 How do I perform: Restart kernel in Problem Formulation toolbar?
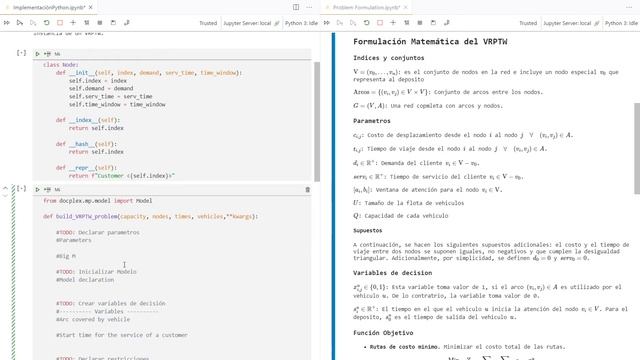pos(367,23)
